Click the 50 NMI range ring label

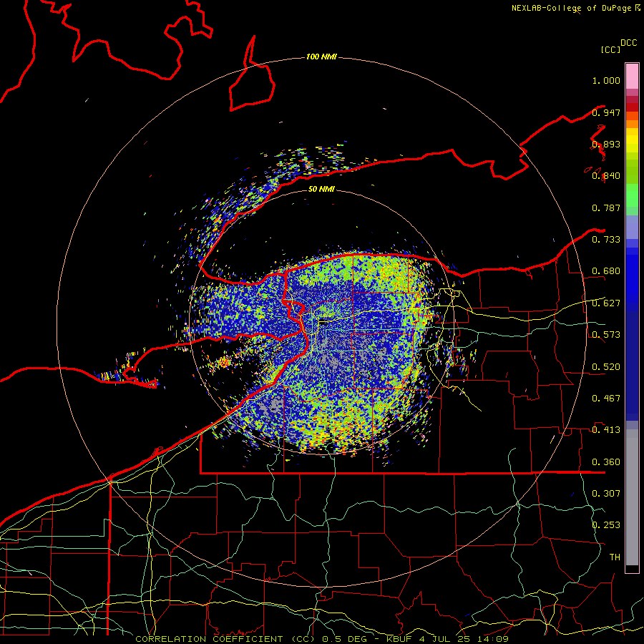(x=321, y=190)
